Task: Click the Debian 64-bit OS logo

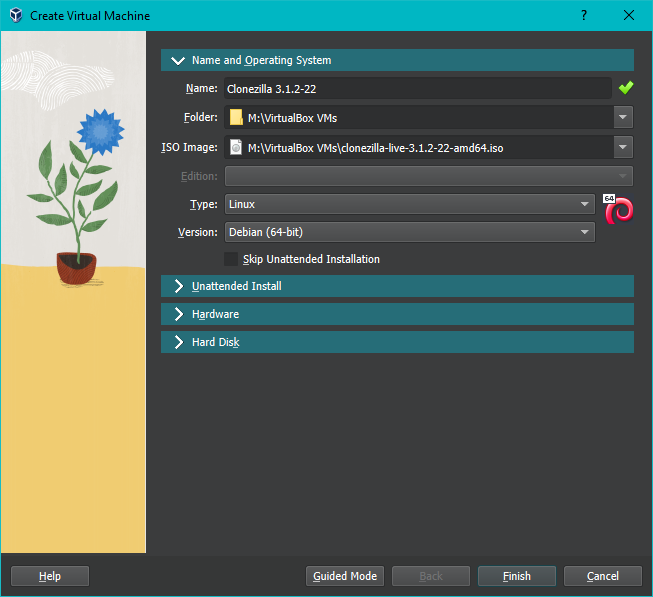Action: click(619, 210)
